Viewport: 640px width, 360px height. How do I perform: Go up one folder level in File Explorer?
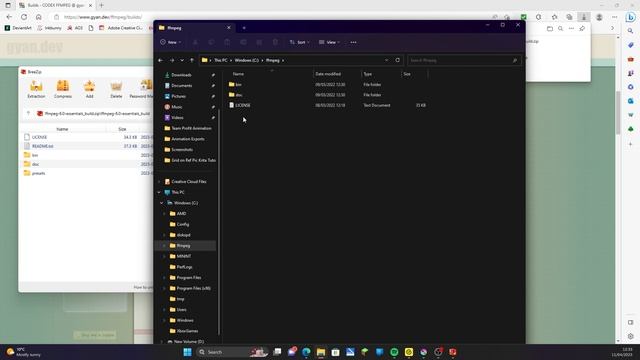click(192, 60)
